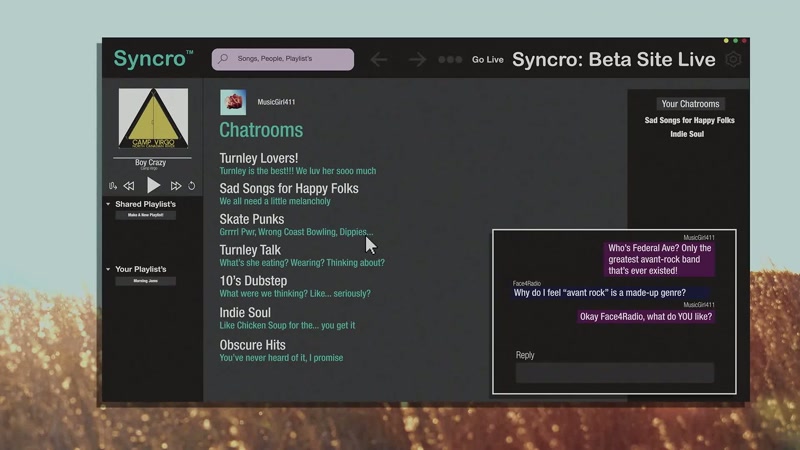The image size is (800, 450).
Task: Click the song progress bar under album art
Action: click(x=153, y=158)
